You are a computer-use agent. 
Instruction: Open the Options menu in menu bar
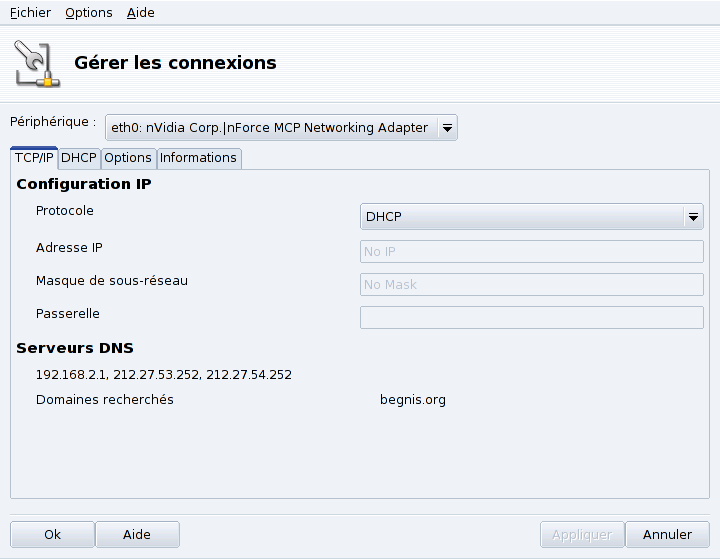(89, 13)
